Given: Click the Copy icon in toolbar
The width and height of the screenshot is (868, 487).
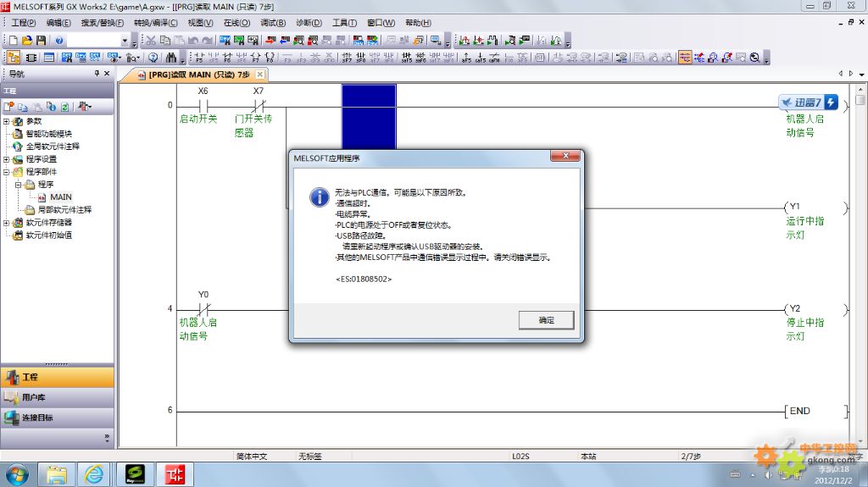Looking at the screenshot, I should (165, 41).
